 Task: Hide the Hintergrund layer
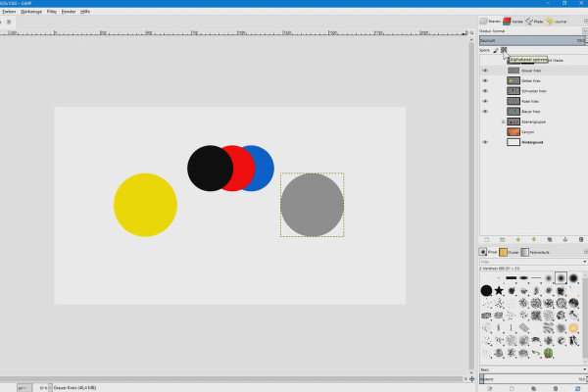(x=485, y=142)
